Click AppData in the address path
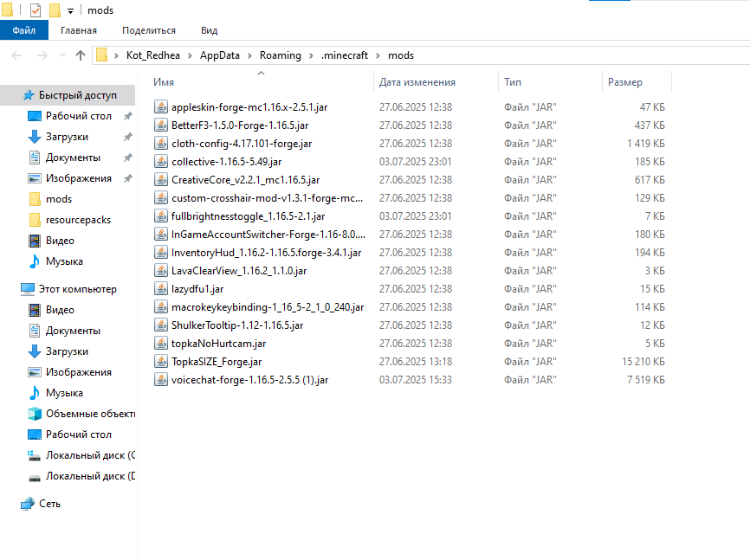This screenshot has width=750, height=560. [x=220, y=55]
